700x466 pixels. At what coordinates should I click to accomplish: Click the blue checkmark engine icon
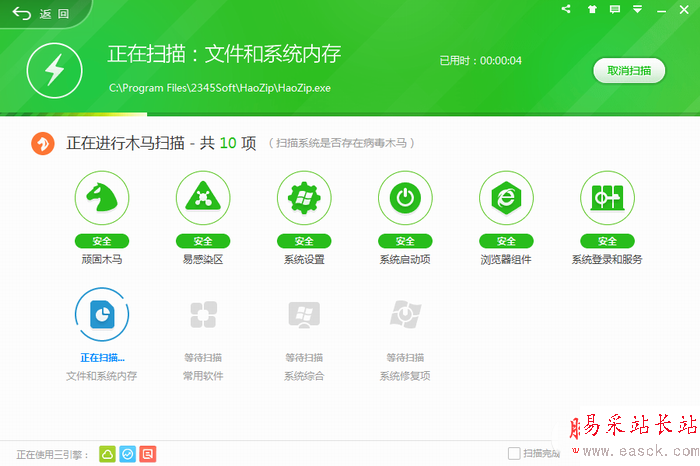point(128,454)
